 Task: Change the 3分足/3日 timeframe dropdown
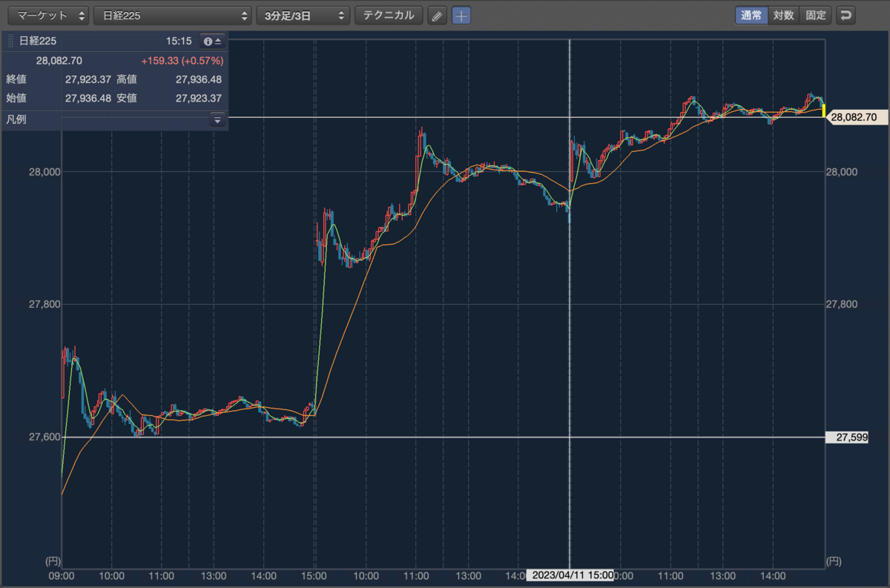pos(303,15)
